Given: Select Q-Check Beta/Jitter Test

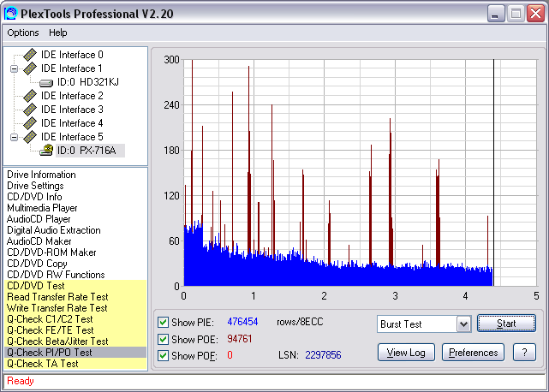Looking at the screenshot, I should 75,342.
